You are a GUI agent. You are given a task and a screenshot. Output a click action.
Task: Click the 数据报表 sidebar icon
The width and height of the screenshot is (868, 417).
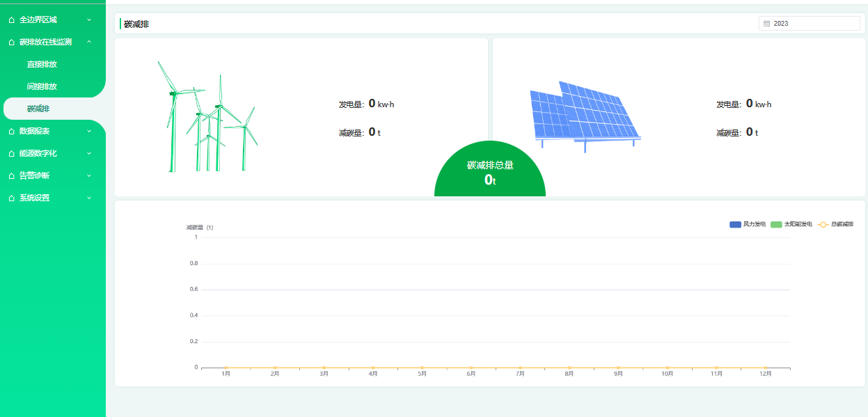[11, 132]
